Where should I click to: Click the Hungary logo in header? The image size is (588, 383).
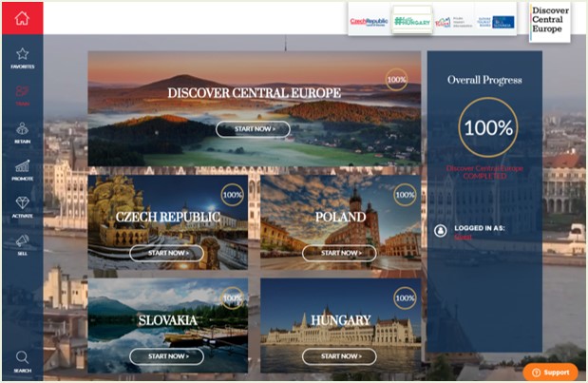[x=412, y=20]
